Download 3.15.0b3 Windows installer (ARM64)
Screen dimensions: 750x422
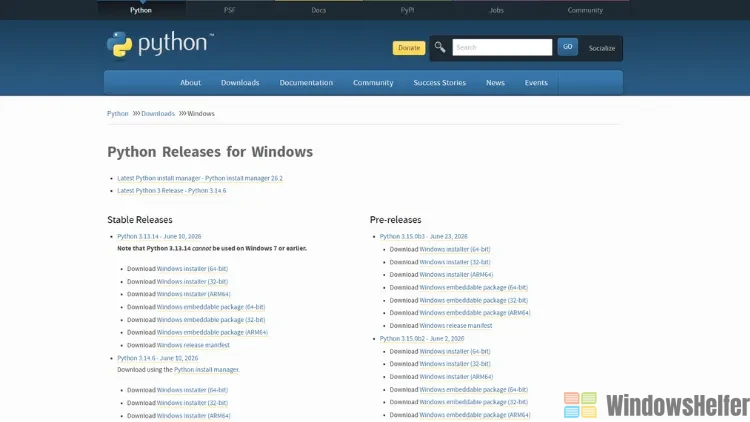[x=456, y=275]
